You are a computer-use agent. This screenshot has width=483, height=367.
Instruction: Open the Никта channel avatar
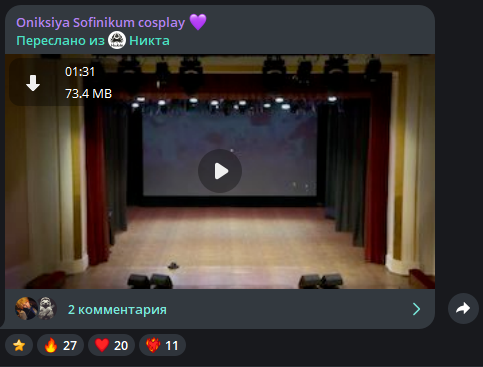pos(117,40)
